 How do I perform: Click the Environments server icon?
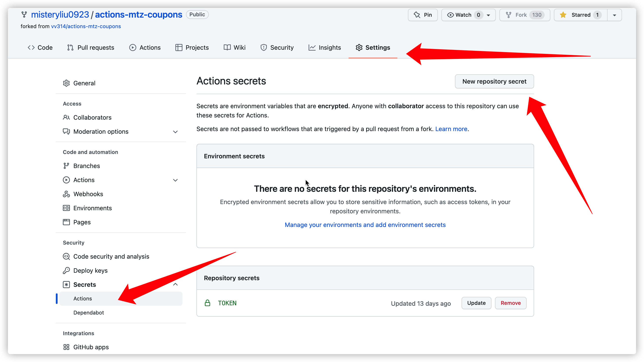[66, 208]
